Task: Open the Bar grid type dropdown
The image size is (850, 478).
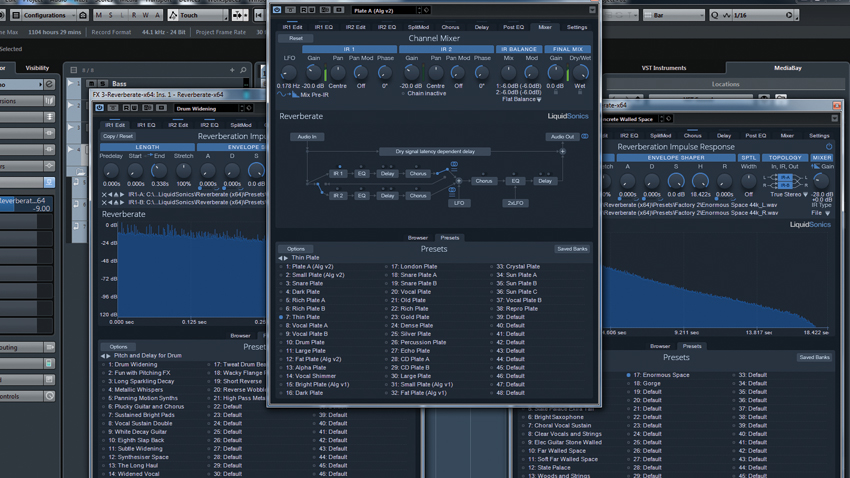Action: pyautogui.click(x=673, y=15)
